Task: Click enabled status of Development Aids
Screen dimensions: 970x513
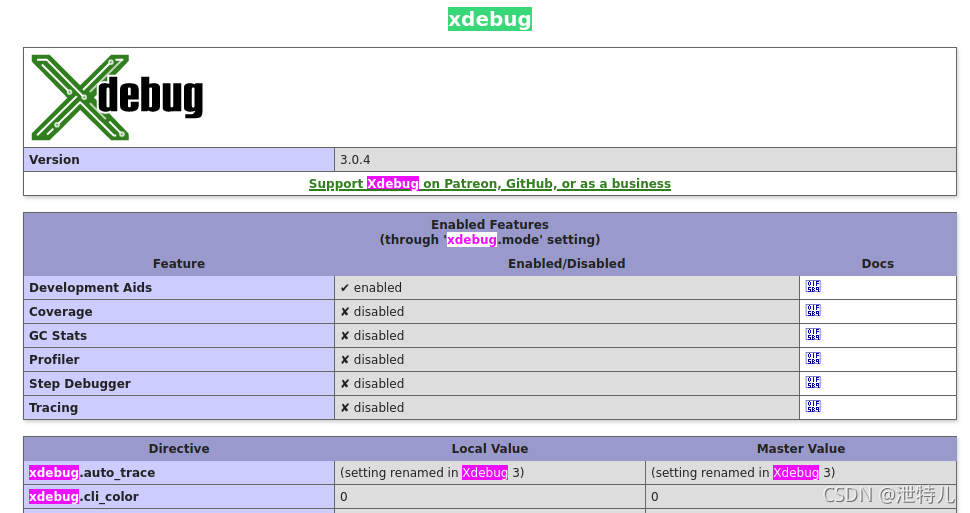Action: [x=371, y=288]
